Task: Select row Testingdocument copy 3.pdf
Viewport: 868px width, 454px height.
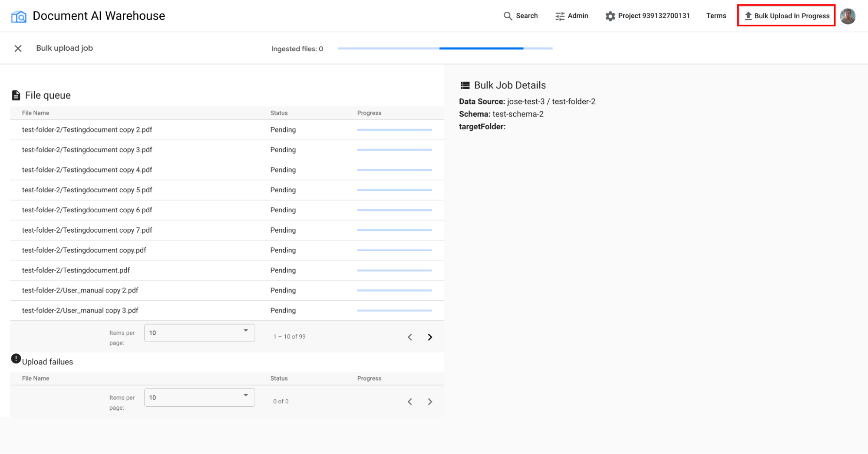Action: click(x=227, y=150)
